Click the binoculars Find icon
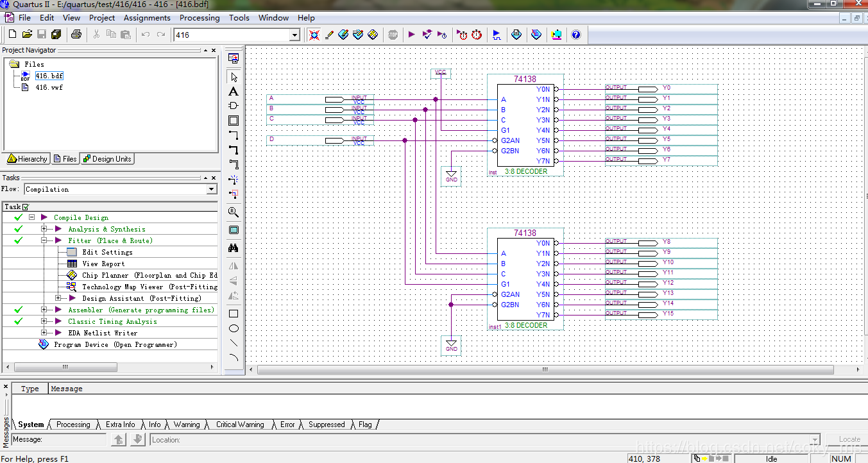Image resolution: width=868 pixels, height=463 pixels. click(234, 248)
